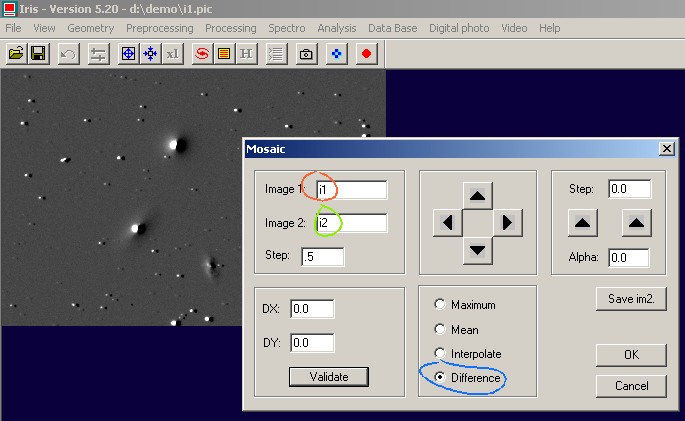Click Cancel in the Mosaic dialog

[631, 386]
